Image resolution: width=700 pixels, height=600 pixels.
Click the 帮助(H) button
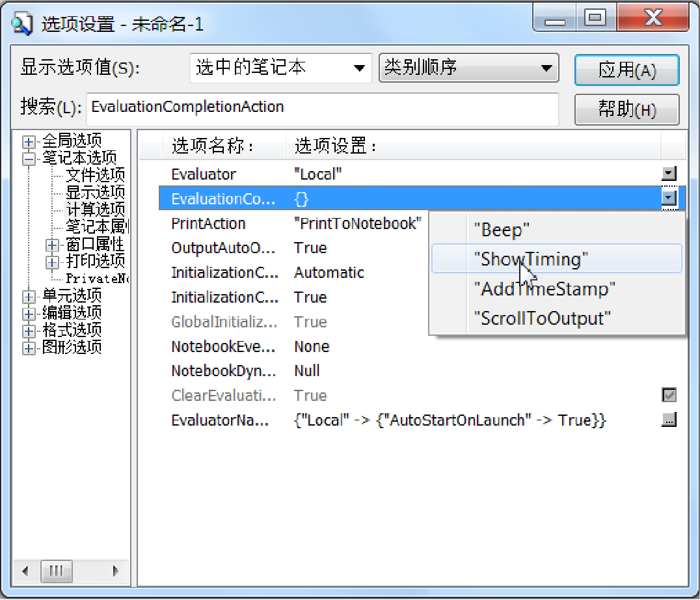pos(626,109)
